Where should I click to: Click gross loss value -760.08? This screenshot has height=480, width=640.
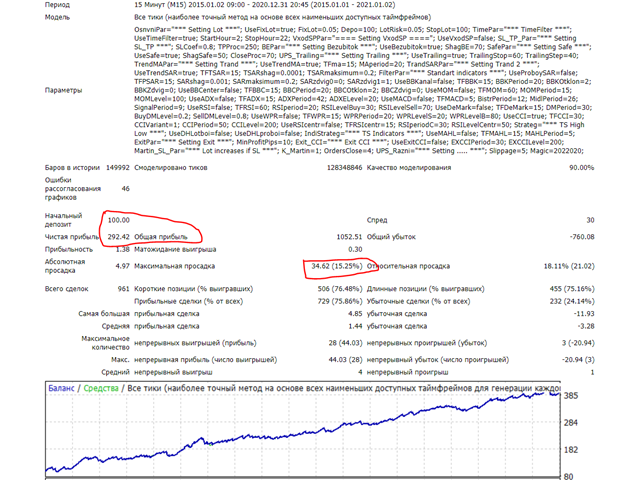tap(582, 237)
